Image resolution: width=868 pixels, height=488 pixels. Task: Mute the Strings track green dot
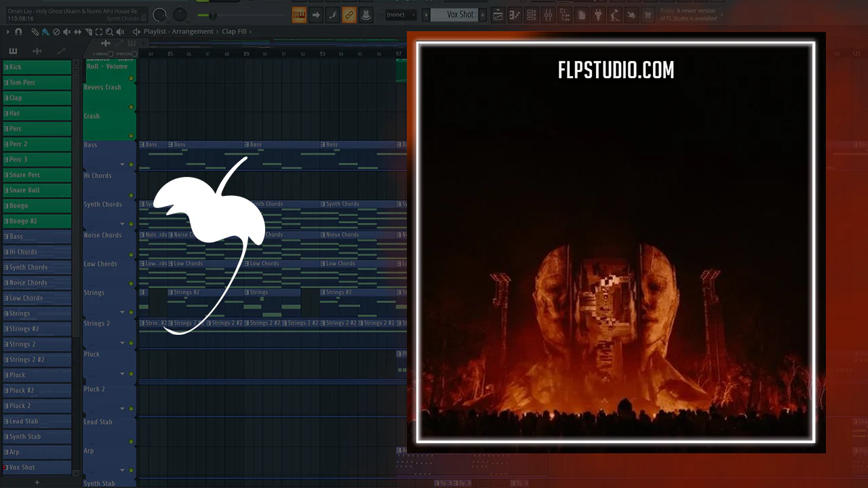coord(131,312)
